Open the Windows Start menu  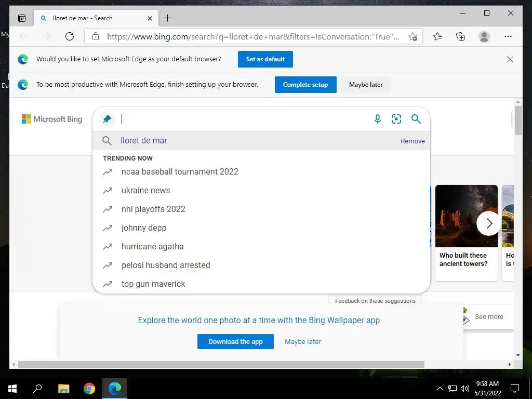[12, 389]
